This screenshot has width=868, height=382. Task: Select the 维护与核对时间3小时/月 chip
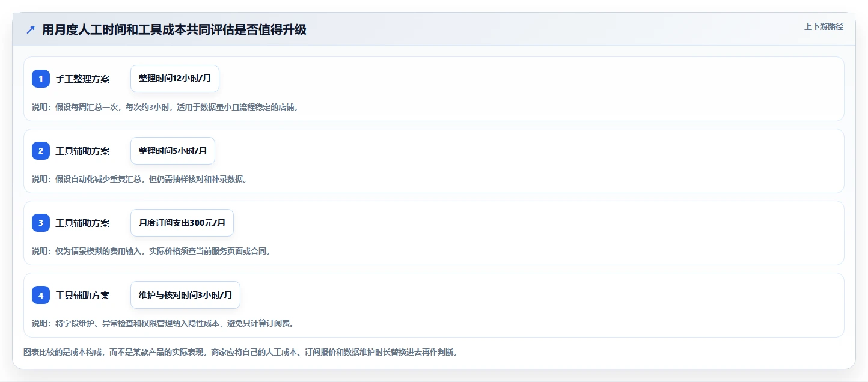click(x=185, y=295)
